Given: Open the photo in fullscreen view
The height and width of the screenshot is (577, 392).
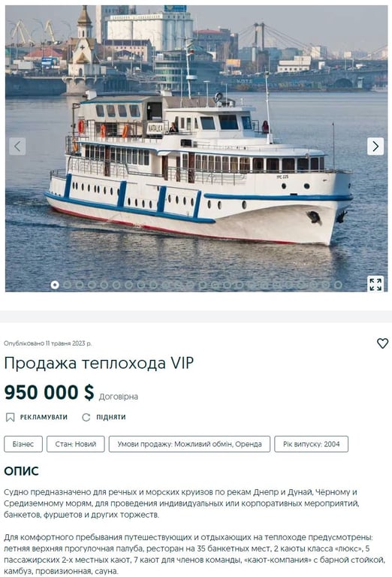Looking at the screenshot, I should 375,284.
